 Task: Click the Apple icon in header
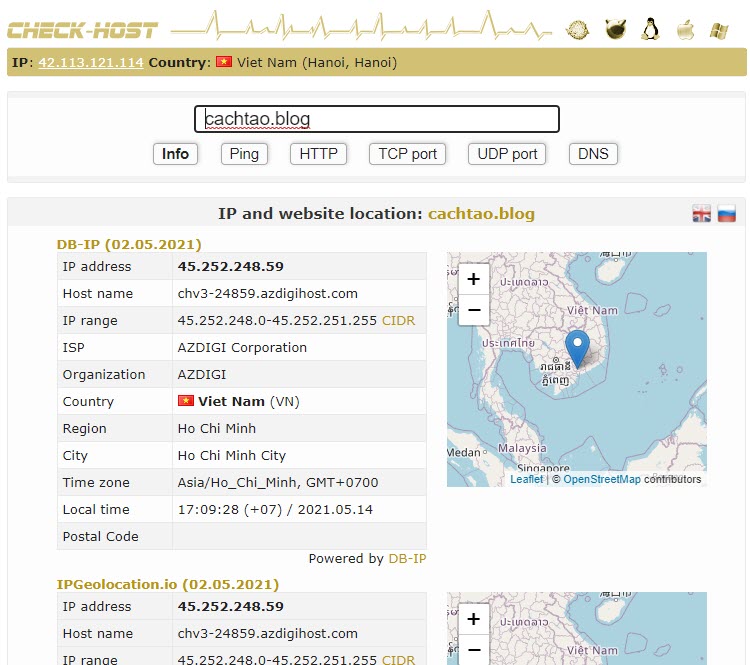685,29
